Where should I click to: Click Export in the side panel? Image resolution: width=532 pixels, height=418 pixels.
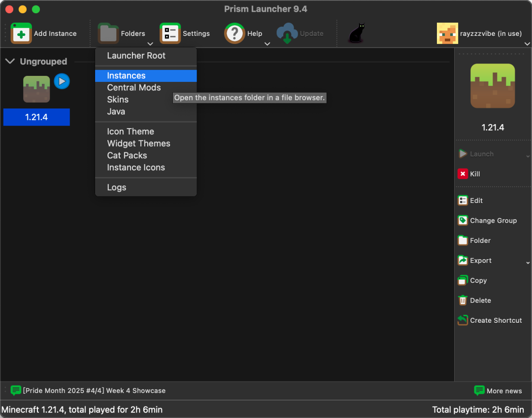point(475,261)
